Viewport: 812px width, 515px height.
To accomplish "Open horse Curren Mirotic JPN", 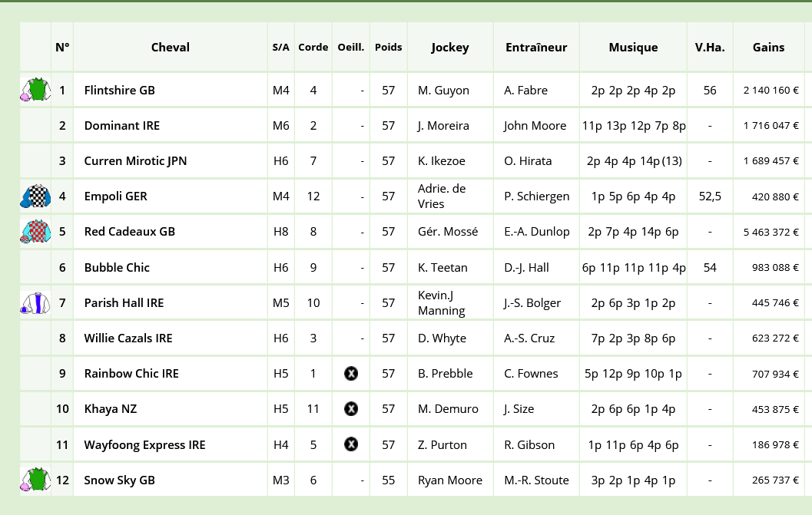I will click(136, 161).
